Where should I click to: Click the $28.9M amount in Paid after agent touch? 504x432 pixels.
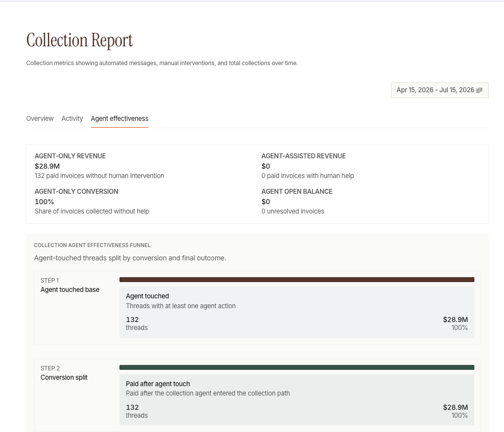coord(456,408)
